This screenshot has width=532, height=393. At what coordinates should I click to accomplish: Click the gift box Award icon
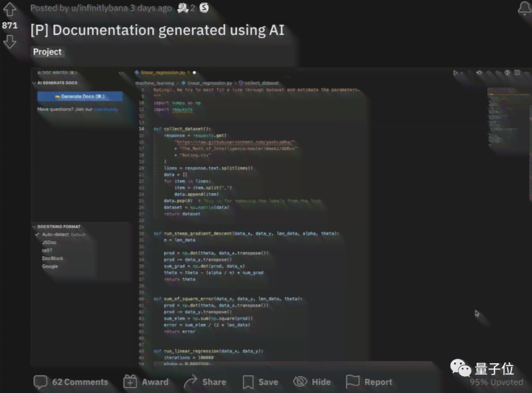coord(130,382)
